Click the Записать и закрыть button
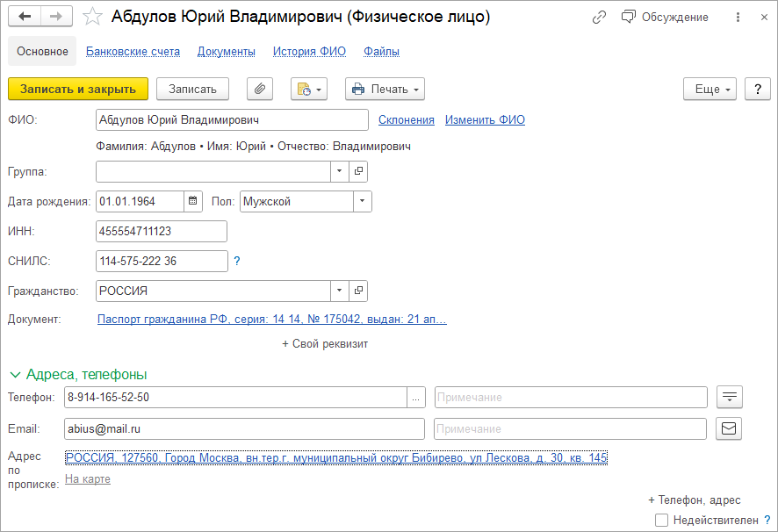 tap(77, 89)
